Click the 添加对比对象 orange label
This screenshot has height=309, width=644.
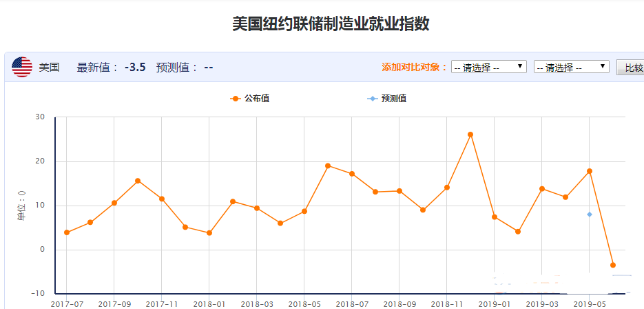(415, 68)
